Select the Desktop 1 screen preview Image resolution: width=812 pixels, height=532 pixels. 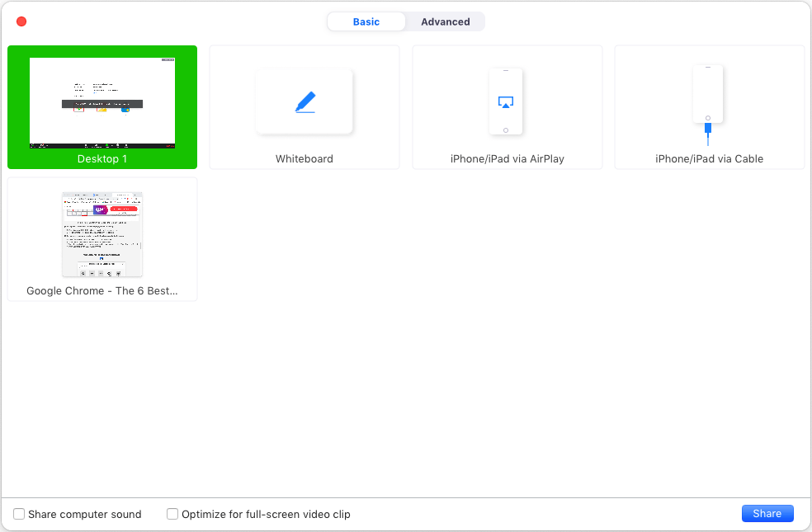click(102, 102)
